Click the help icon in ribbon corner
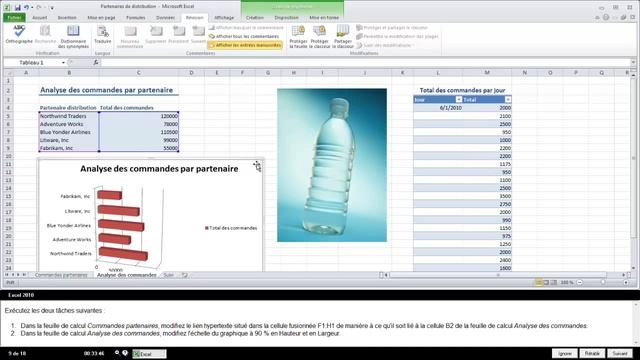The height and width of the screenshot is (360, 640). (x=606, y=18)
